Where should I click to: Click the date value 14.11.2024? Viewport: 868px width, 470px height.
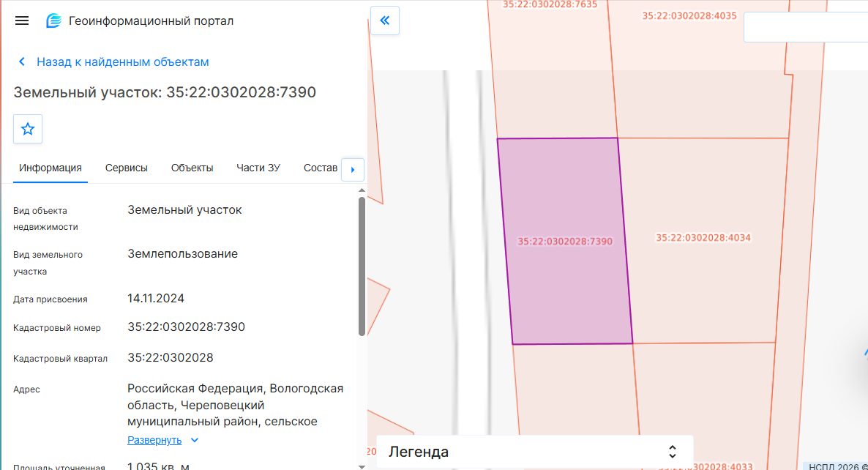[156, 299]
